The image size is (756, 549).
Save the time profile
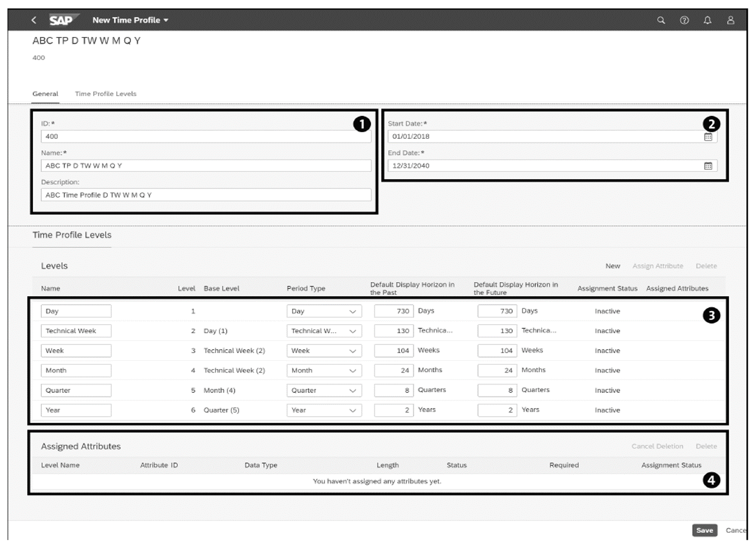point(705,530)
